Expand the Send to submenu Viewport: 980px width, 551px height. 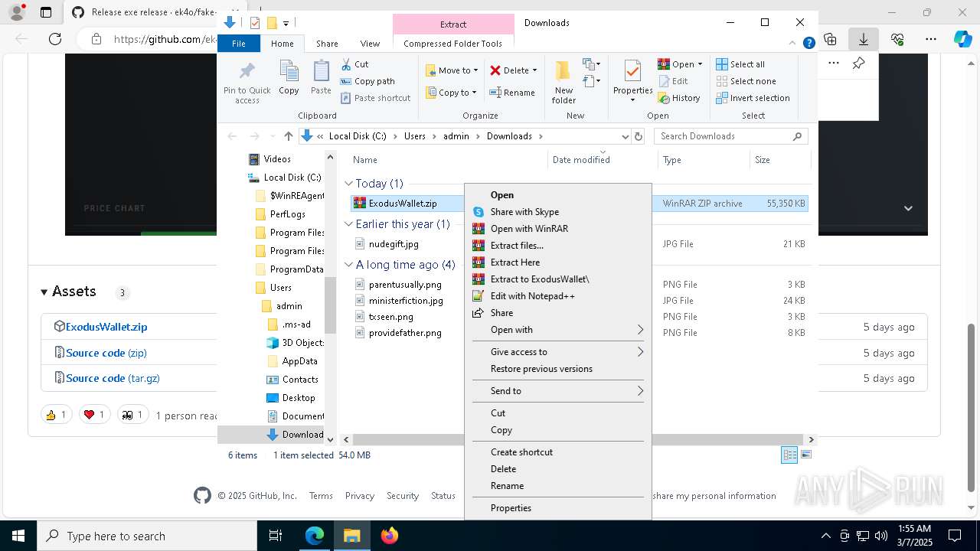(x=557, y=391)
